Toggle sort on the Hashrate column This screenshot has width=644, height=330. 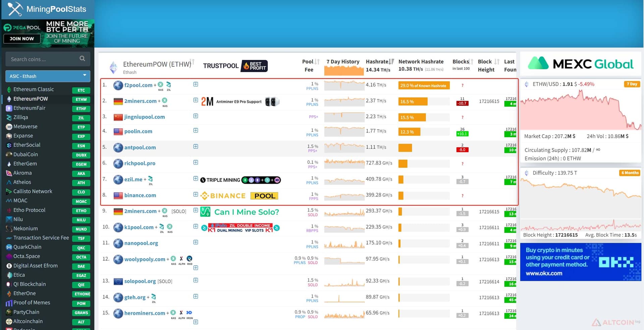(391, 62)
